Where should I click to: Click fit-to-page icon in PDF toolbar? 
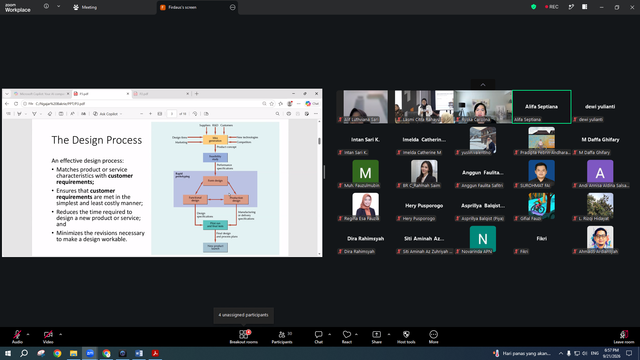coord(160,114)
